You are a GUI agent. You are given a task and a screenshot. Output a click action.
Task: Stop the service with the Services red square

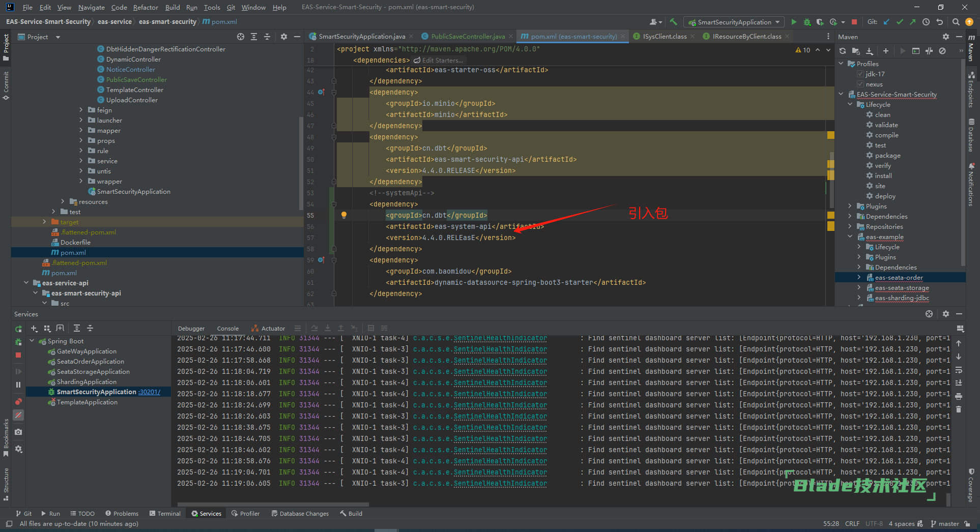click(x=18, y=355)
